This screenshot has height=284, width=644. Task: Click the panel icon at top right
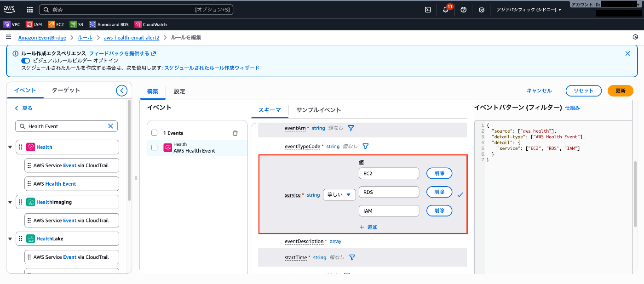tap(635, 37)
